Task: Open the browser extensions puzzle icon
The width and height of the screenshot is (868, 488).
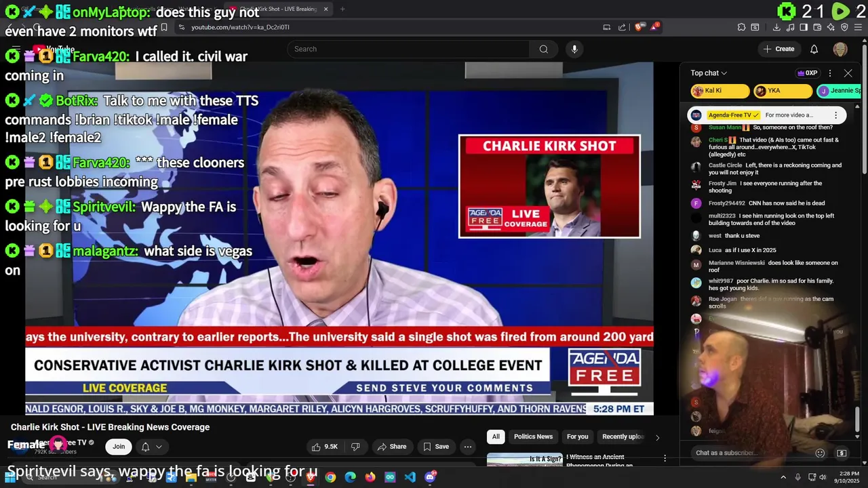Action: point(741,27)
